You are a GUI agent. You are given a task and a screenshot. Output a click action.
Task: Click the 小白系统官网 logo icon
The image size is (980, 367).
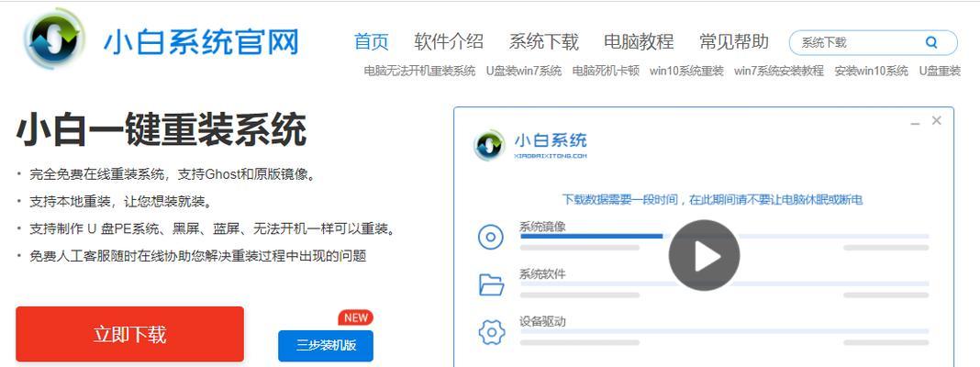click(54, 39)
